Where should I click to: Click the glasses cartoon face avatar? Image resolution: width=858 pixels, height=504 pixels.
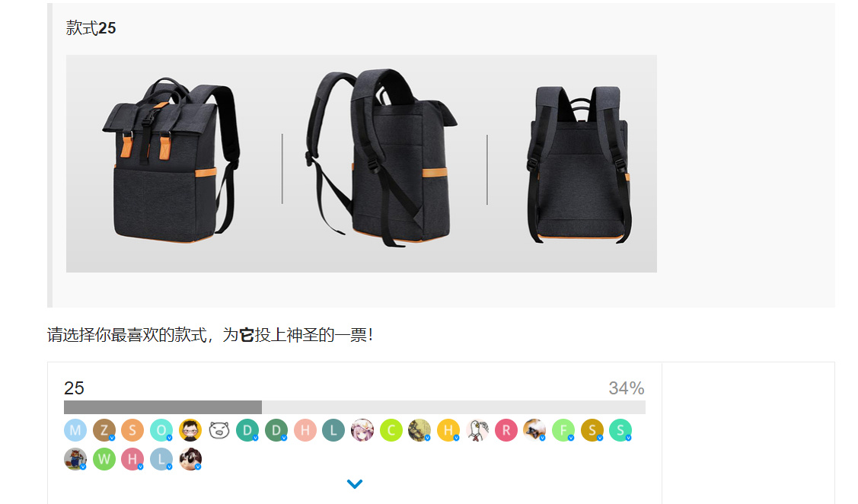pos(190,430)
